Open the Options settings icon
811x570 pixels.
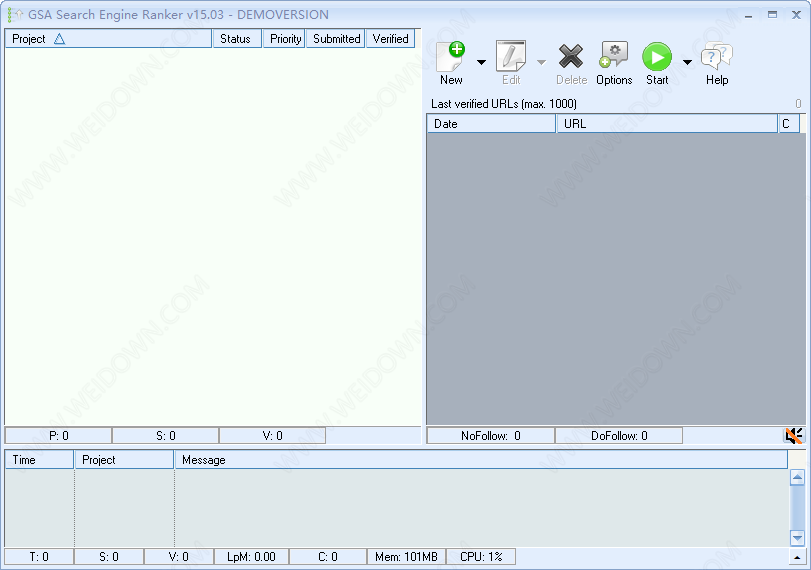tap(614, 55)
